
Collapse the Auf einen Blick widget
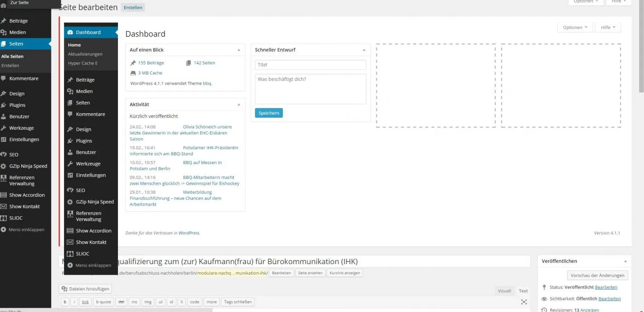238,50
